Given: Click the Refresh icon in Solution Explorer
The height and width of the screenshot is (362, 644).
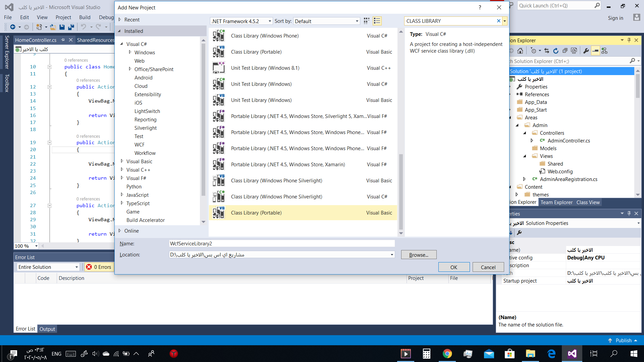Looking at the screenshot, I should (x=556, y=51).
